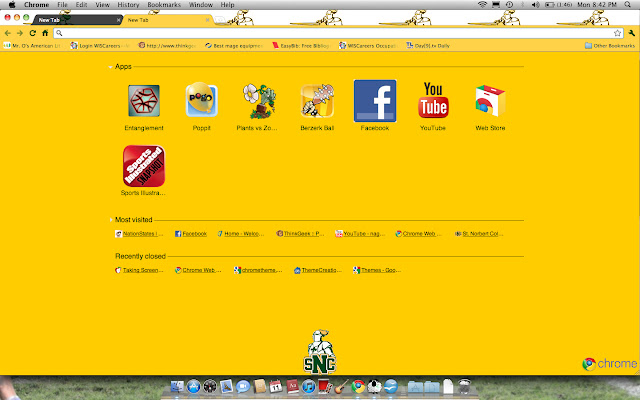Image resolution: width=640 pixels, height=400 pixels.
Task: Click the volume icon in menu bar
Action: [536, 4]
